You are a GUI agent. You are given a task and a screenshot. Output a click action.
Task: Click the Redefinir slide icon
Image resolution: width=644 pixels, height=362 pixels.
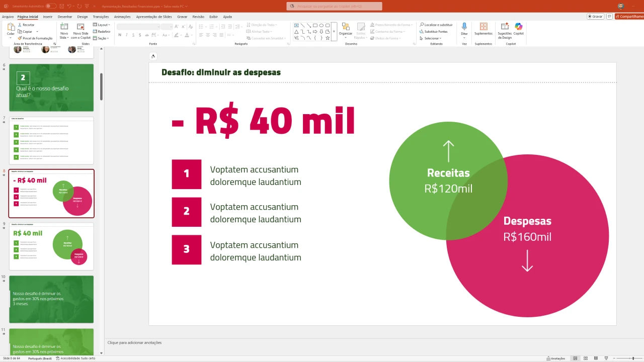(102, 31)
